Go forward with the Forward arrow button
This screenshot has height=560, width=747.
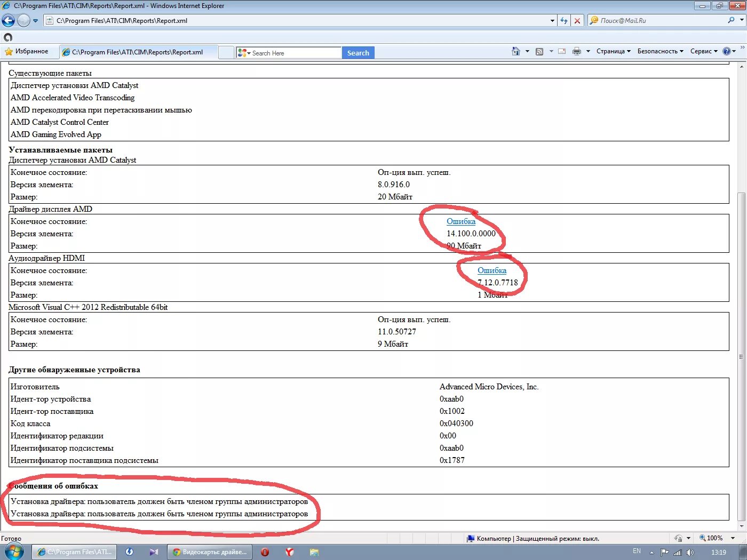pos(23,20)
